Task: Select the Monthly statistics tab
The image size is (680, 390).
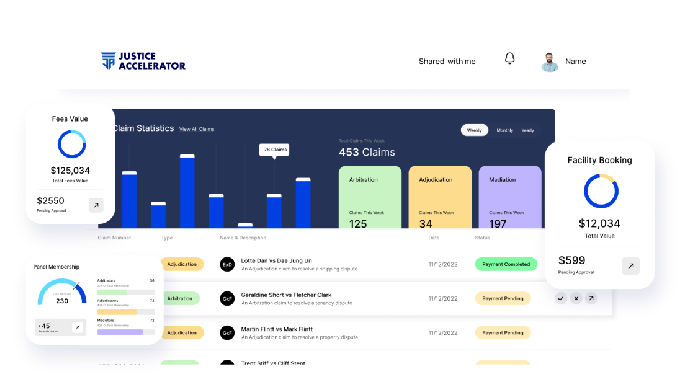Action: pos(504,130)
